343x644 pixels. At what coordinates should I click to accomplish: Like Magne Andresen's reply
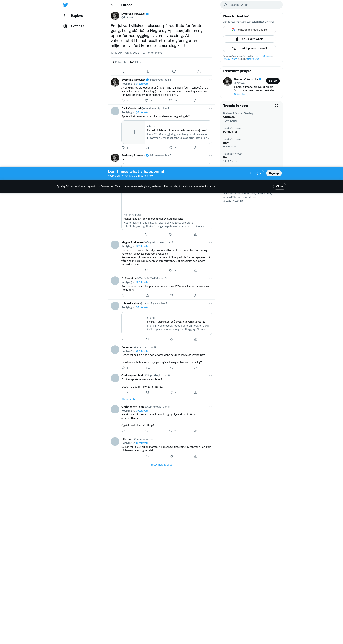click(x=170, y=270)
